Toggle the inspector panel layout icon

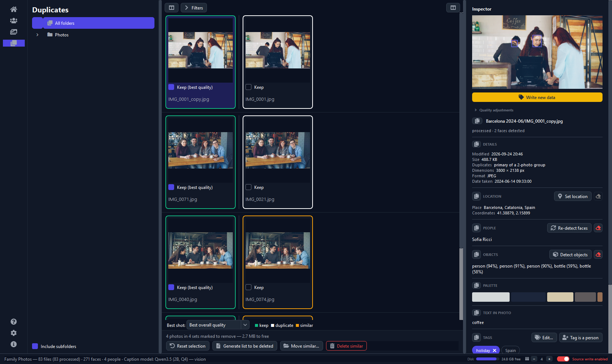pyautogui.click(x=453, y=8)
